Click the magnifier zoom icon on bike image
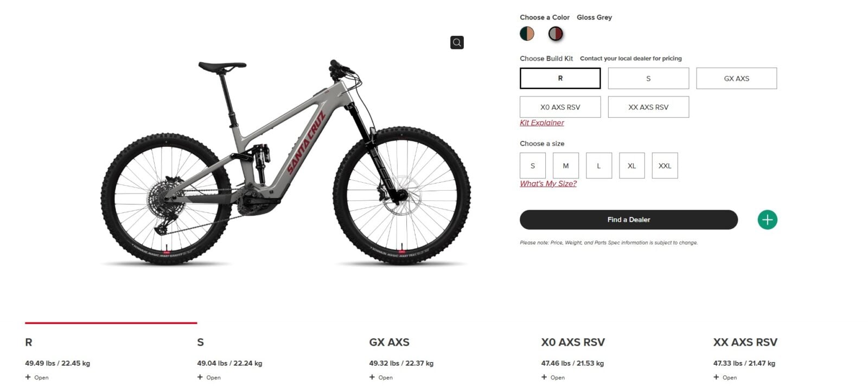 coord(457,42)
